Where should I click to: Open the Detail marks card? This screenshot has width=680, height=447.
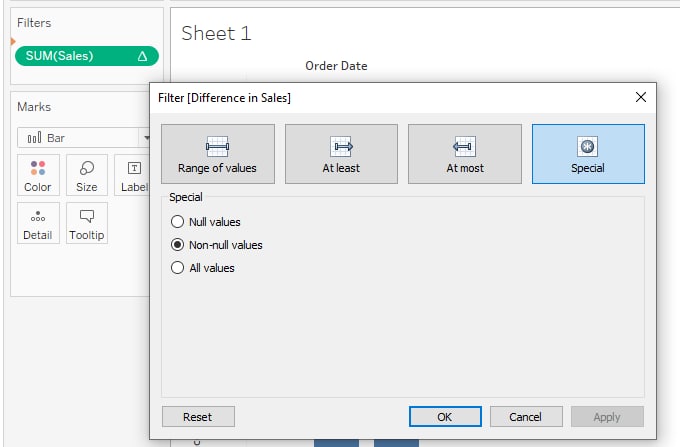[38, 223]
